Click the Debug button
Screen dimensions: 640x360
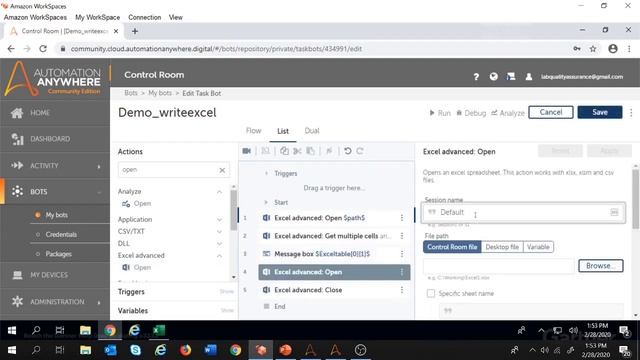(x=471, y=113)
